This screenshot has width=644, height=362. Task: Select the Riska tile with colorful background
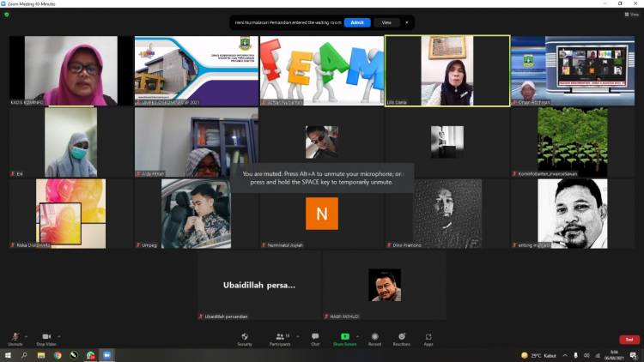[71, 214]
